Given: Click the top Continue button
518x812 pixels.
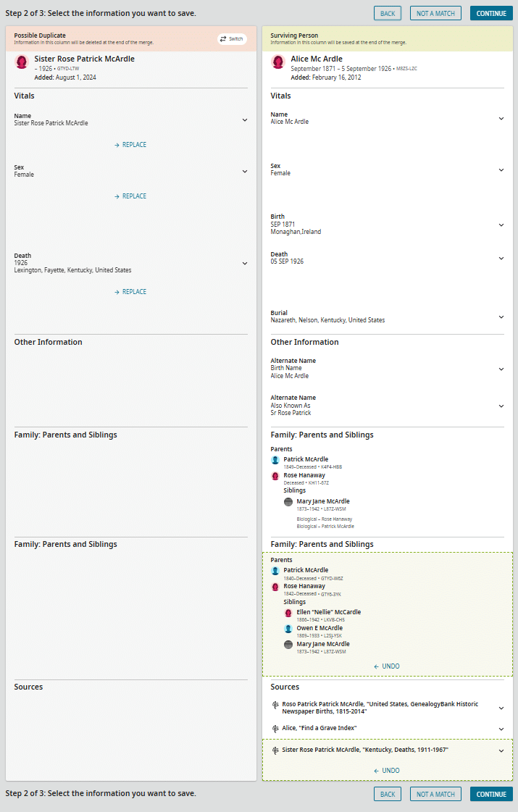Looking at the screenshot, I should (x=491, y=14).
